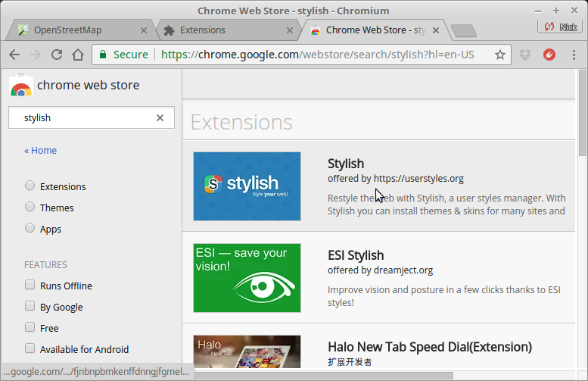The height and width of the screenshot is (381, 588).
Task: Click the address bar URL
Action: tap(317, 55)
